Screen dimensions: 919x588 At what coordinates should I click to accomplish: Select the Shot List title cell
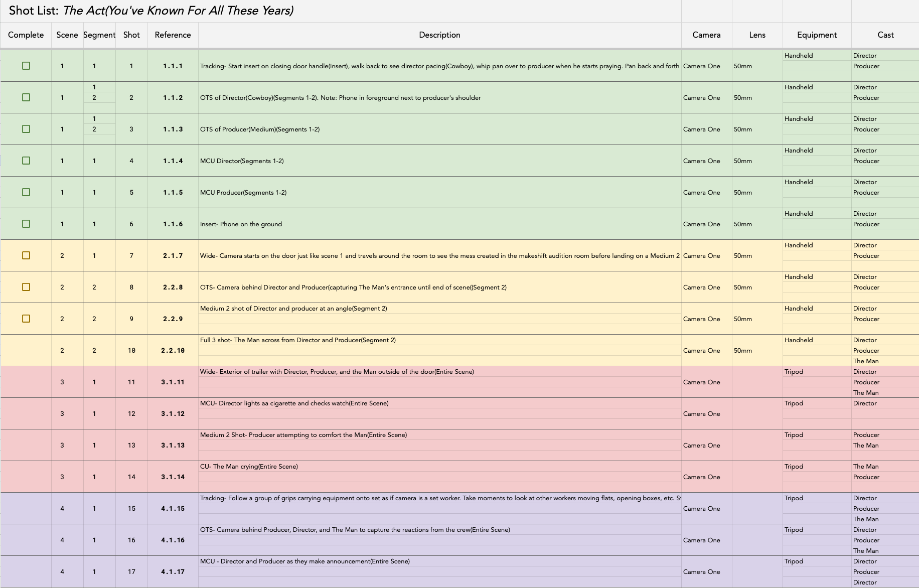[x=341, y=11]
